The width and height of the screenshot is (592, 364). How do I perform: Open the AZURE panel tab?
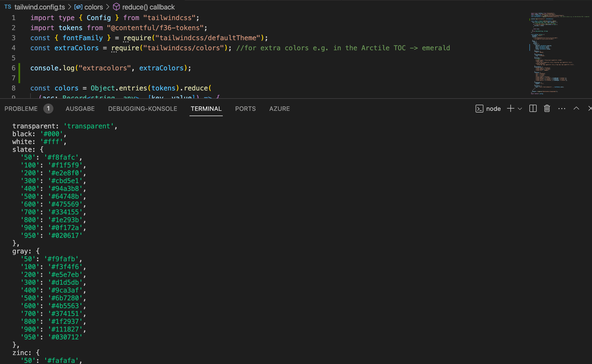[x=279, y=109]
